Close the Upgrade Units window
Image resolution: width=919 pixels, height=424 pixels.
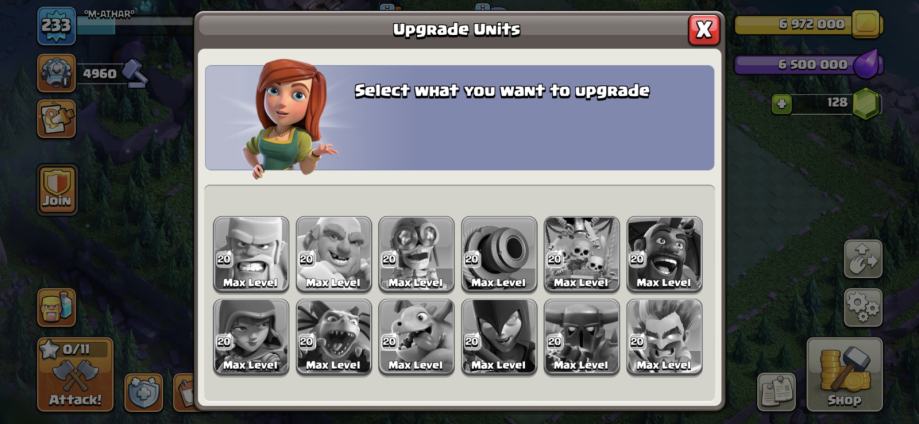point(704,29)
